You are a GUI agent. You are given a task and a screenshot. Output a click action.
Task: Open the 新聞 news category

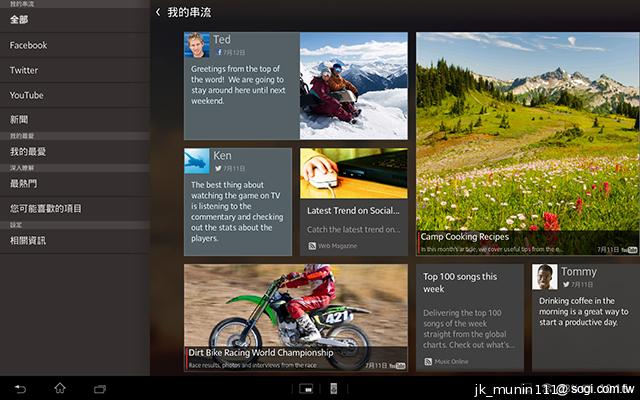pyautogui.click(x=19, y=120)
